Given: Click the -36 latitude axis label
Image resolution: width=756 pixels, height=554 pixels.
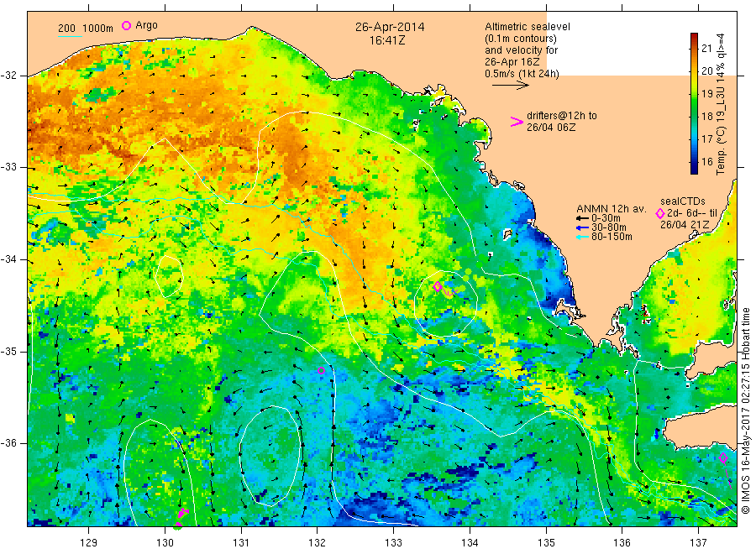Looking at the screenshot, I should pyautogui.click(x=8, y=442).
